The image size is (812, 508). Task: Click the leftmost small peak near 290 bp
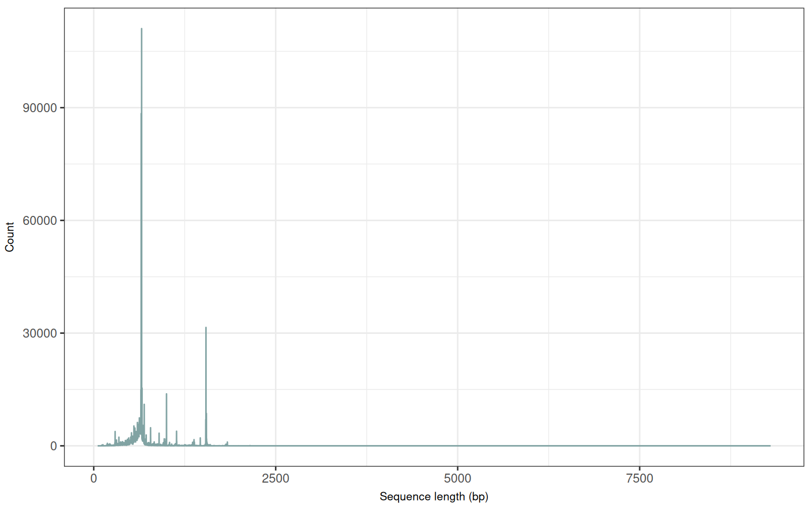pyautogui.click(x=115, y=432)
